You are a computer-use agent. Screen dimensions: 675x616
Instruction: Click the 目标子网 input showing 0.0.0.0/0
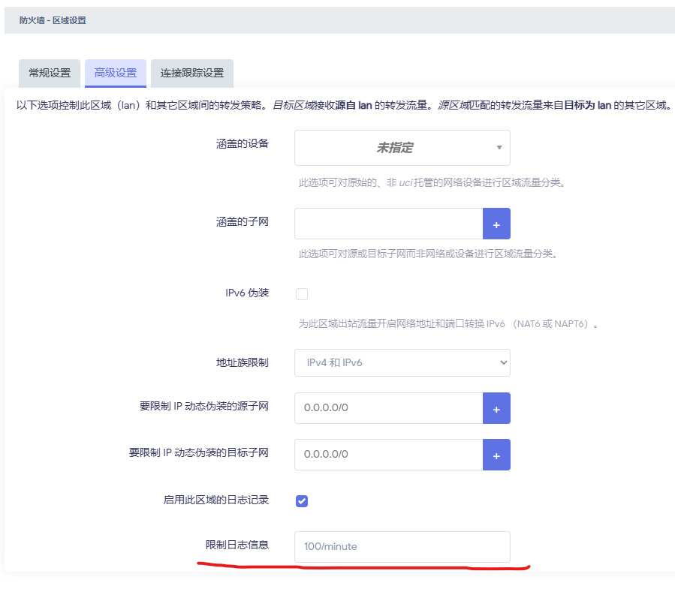coord(388,455)
